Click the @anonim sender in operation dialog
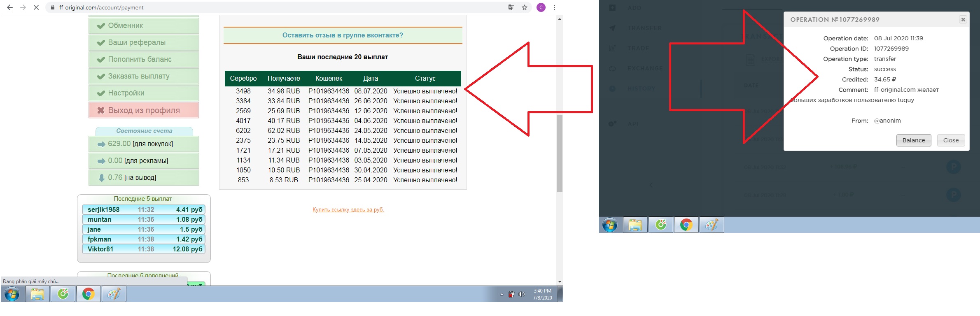 coord(887,121)
